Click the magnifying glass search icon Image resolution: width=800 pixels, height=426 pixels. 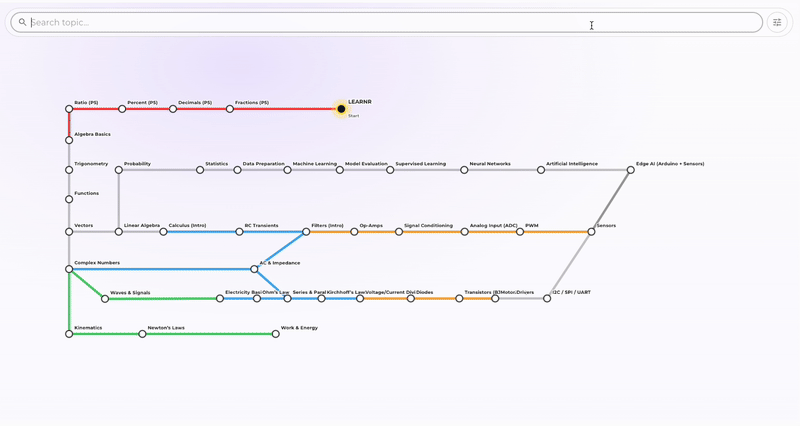tap(23, 22)
